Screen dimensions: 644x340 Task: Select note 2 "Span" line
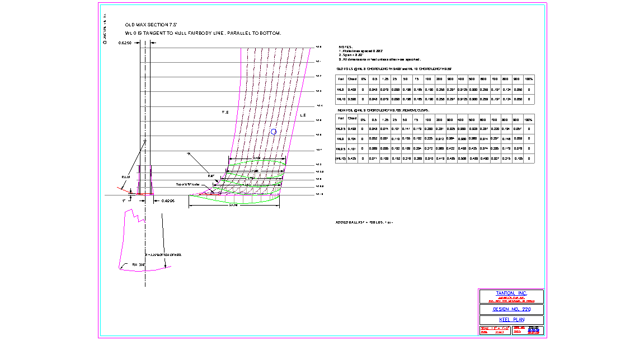point(351,55)
